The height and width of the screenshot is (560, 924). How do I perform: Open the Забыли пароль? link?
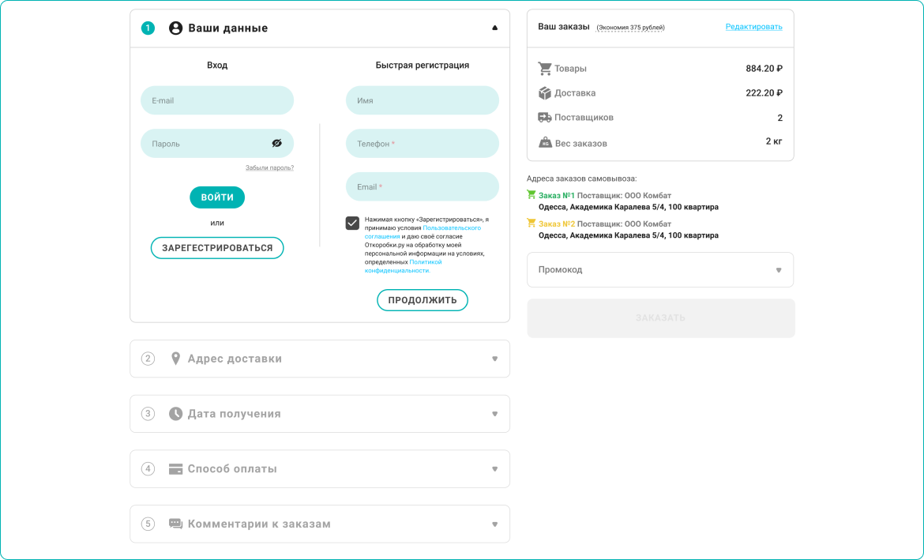click(x=269, y=167)
